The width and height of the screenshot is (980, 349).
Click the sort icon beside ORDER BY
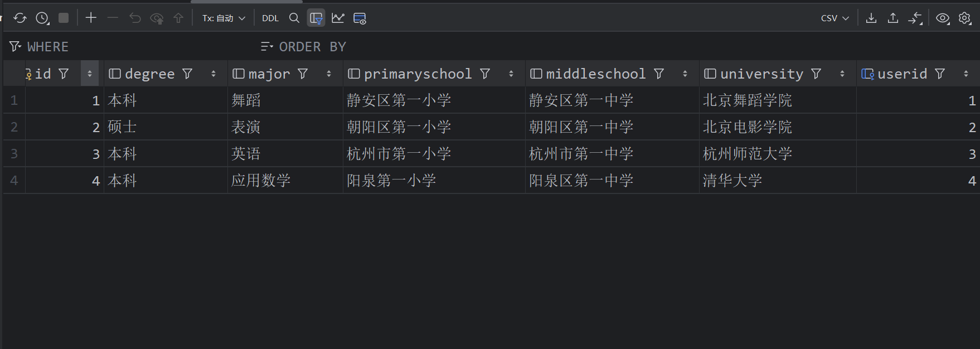(x=267, y=46)
